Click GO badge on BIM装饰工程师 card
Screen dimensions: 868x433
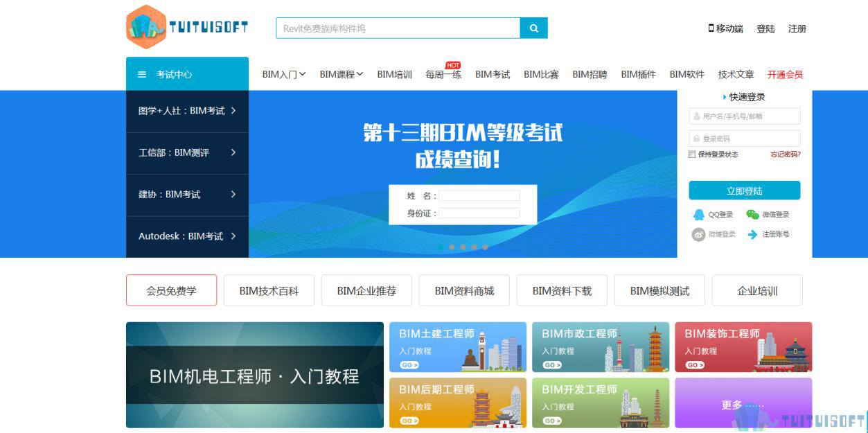click(694, 364)
